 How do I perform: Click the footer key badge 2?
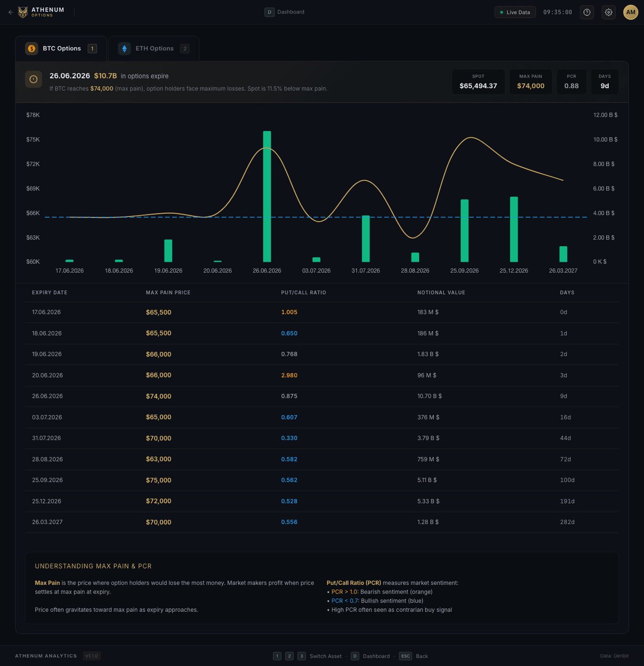pos(289,656)
